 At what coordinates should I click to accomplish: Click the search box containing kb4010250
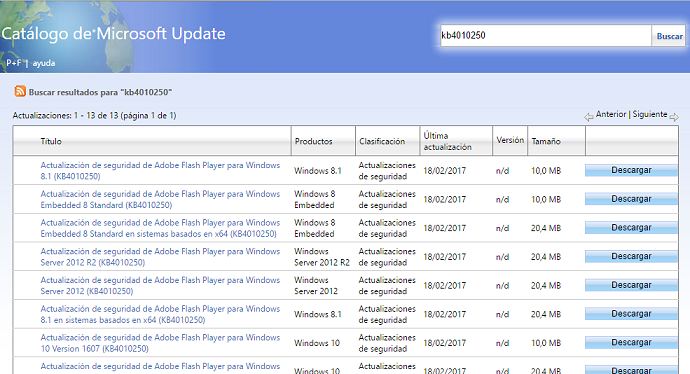pyautogui.click(x=545, y=35)
